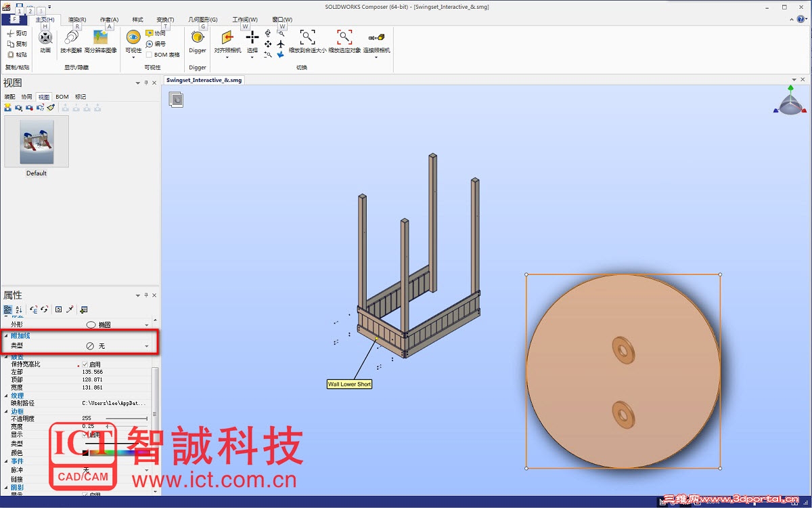Image resolution: width=812 pixels, height=508 pixels.
Task: Switch to the 装配 panel tab
Action: click(9, 97)
